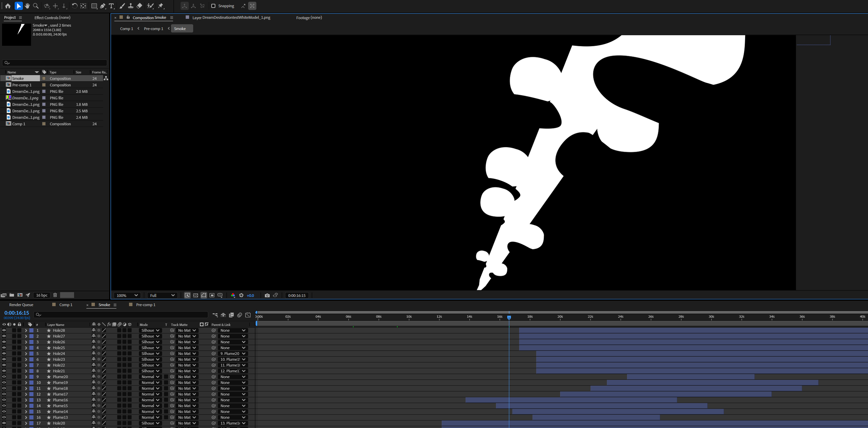Select the Clone Stamp tool
The height and width of the screenshot is (428, 868).
click(131, 6)
